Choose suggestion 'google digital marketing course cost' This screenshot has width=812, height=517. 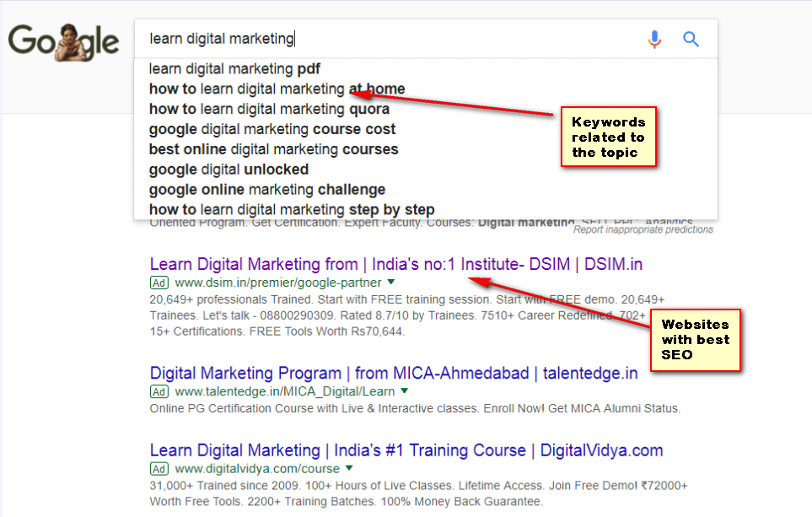point(272,129)
